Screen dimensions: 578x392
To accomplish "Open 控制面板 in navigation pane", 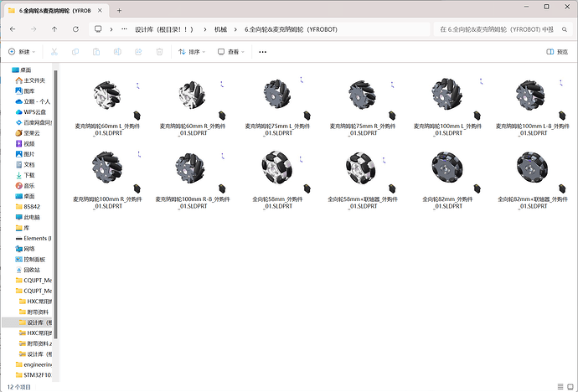I will point(30,260).
